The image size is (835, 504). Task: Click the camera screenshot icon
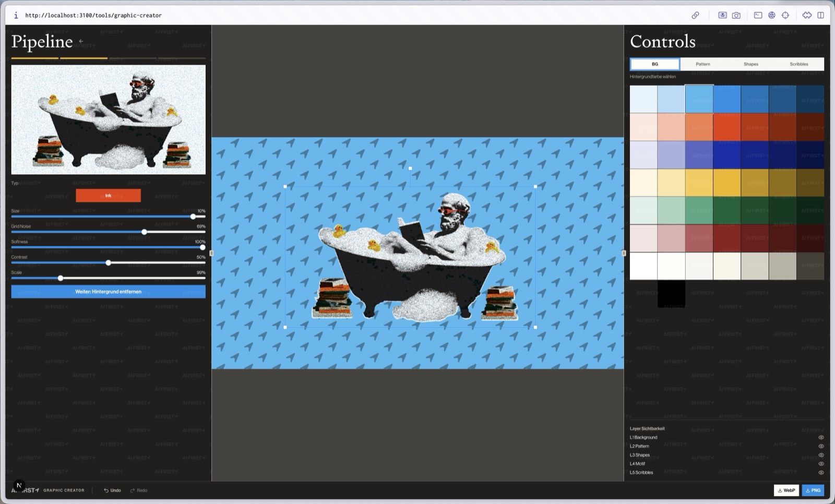point(736,15)
